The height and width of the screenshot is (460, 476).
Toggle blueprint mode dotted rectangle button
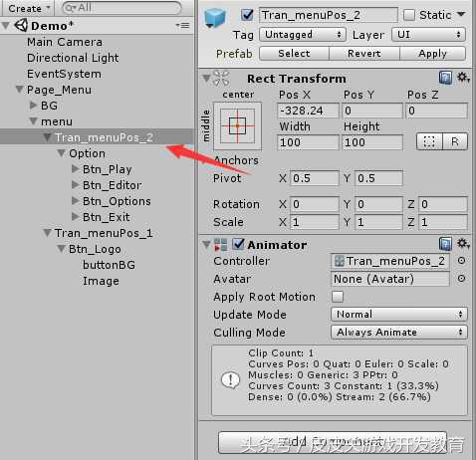(x=429, y=142)
